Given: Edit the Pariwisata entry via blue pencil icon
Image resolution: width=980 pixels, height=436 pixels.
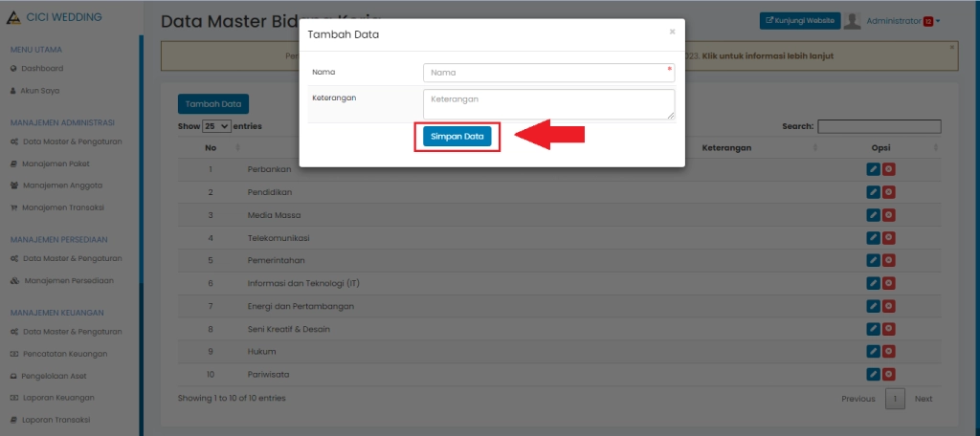Looking at the screenshot, I should 873,374.
